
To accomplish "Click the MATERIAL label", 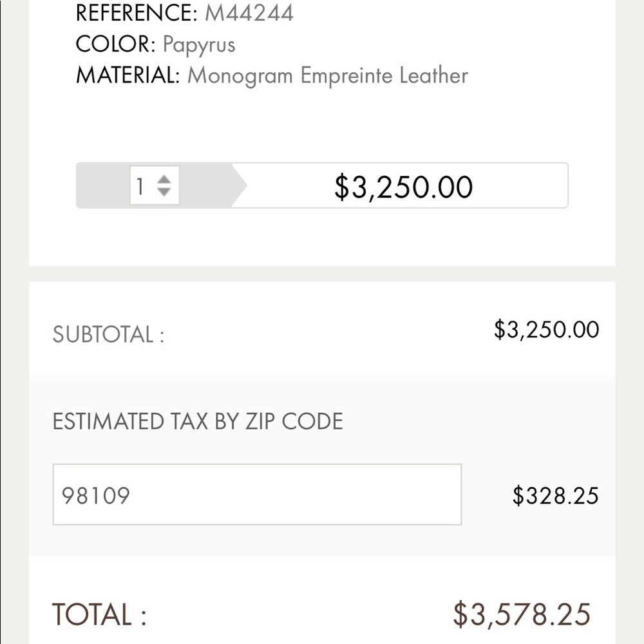I will pyautogui.click(x=128, y=75).
